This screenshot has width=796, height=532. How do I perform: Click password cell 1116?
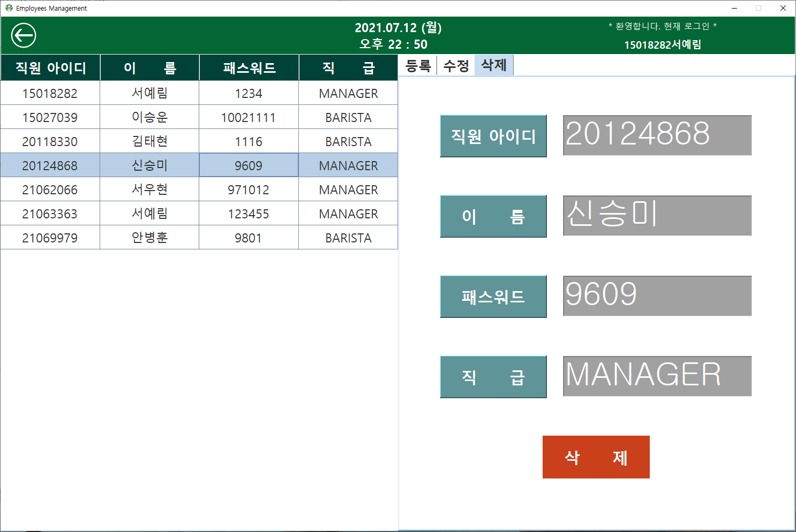point(249,141)
